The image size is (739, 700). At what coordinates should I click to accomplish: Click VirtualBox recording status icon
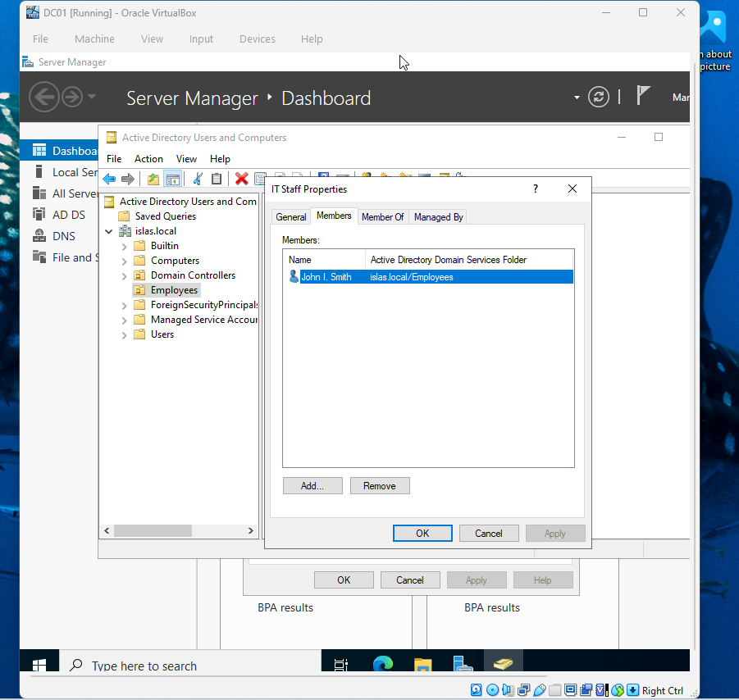586,690
